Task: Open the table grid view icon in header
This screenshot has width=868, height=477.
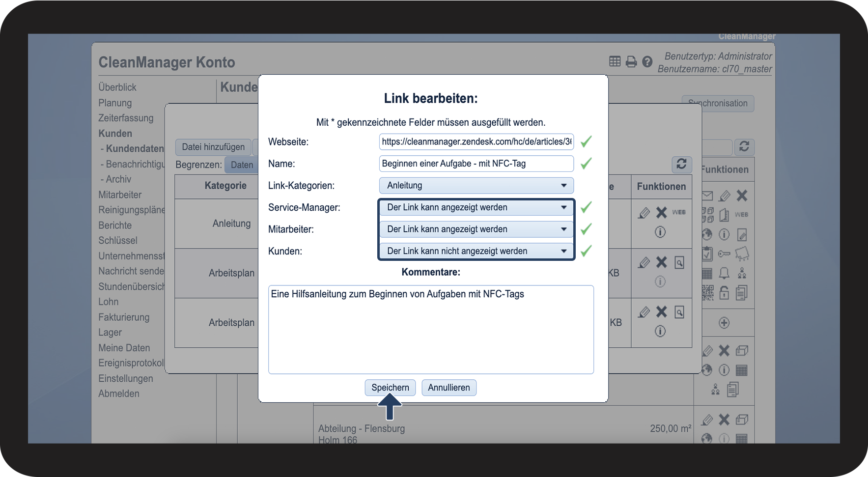Action: pos(615,61)
